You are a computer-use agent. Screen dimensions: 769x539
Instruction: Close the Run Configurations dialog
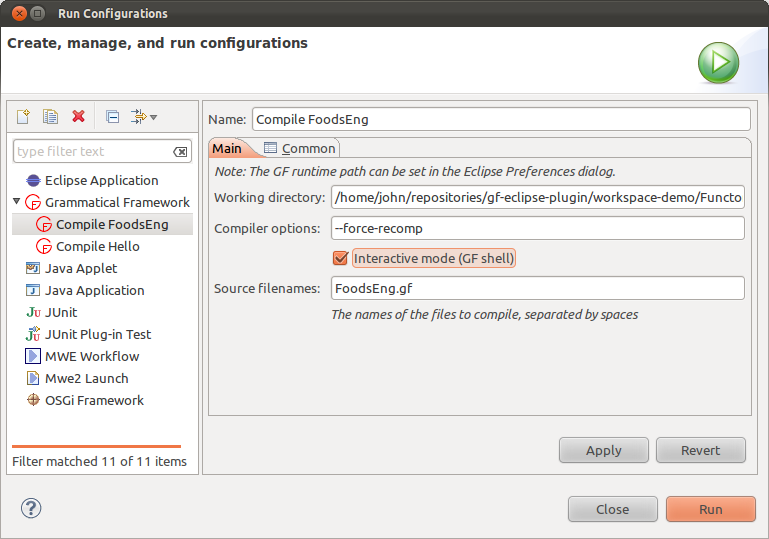tap(612, 509)
